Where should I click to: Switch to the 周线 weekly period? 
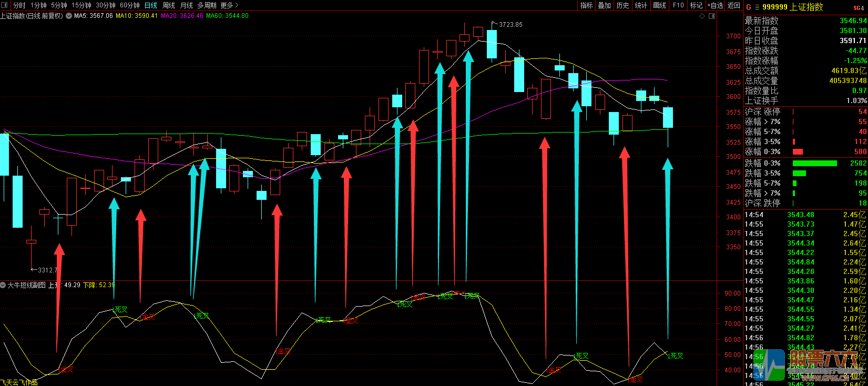168,5
